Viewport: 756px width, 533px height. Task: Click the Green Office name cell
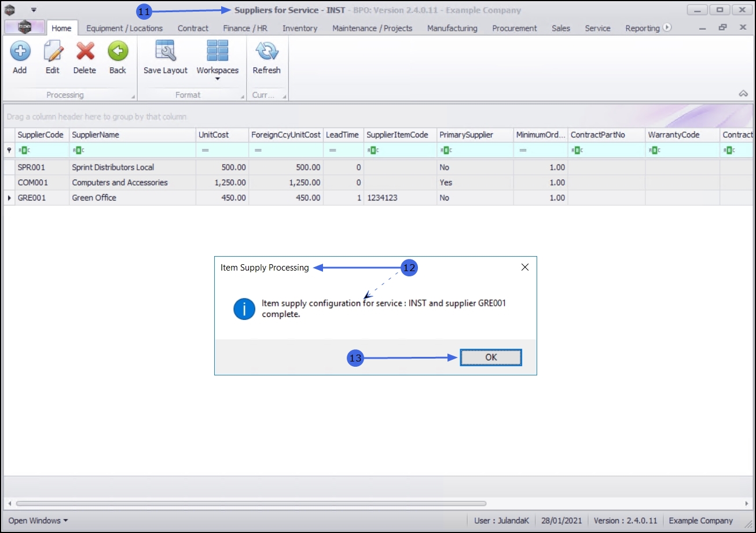(x=133, y=198)
